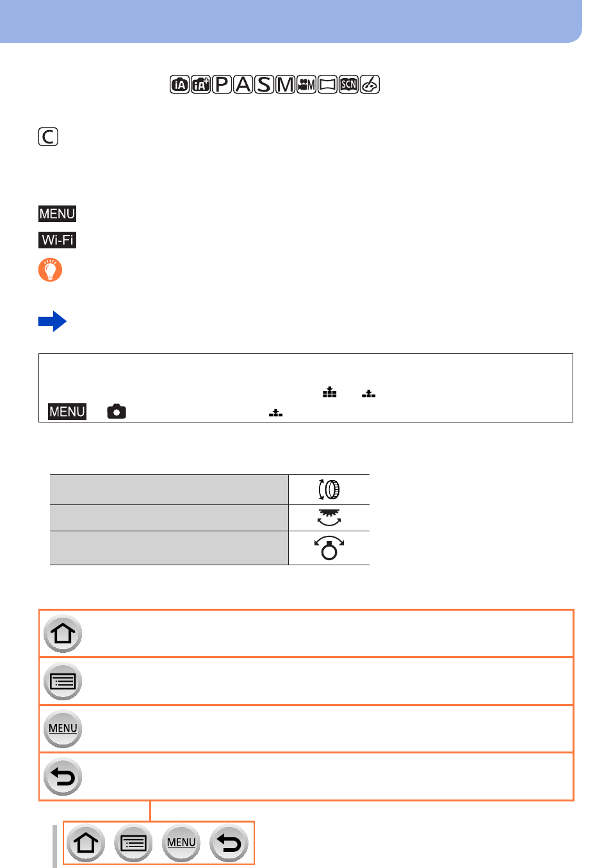Select the camera Rec menu icon

pyautogui.click(x=117, y=412)
